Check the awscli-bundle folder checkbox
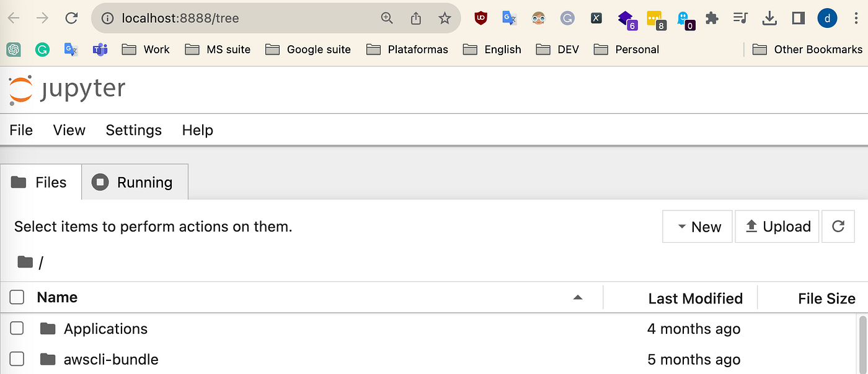Screen dimensions: 868x374 [17, 359]
